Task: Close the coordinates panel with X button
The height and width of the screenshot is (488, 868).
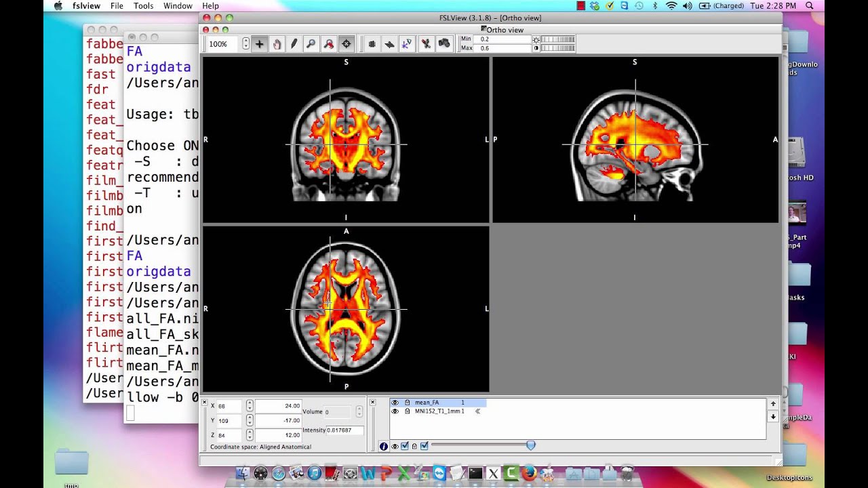Action: (x=205, y=403)
